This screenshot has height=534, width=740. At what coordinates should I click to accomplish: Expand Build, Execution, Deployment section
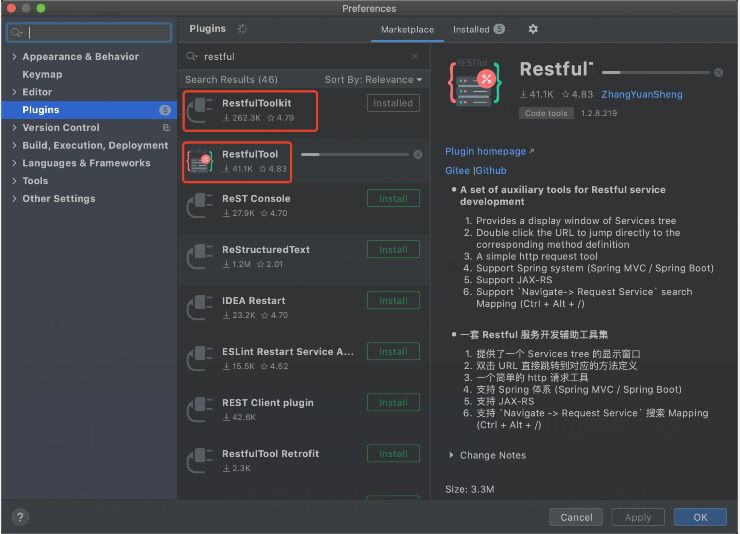14,145
